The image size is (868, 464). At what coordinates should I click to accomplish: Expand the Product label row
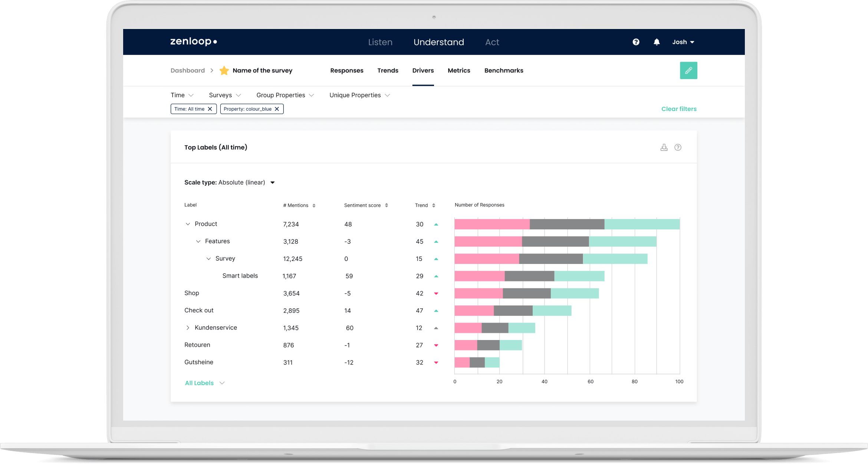click(188, 224)
